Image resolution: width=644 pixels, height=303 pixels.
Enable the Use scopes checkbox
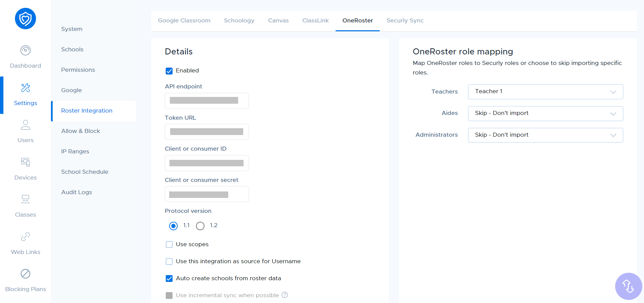tap(169, 245)
